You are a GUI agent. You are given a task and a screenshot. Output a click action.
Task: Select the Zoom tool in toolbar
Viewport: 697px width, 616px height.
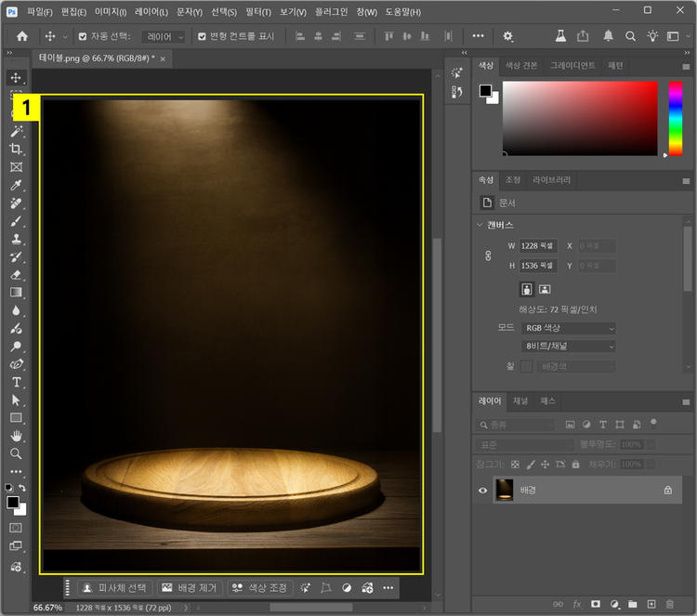pos(16,453)
